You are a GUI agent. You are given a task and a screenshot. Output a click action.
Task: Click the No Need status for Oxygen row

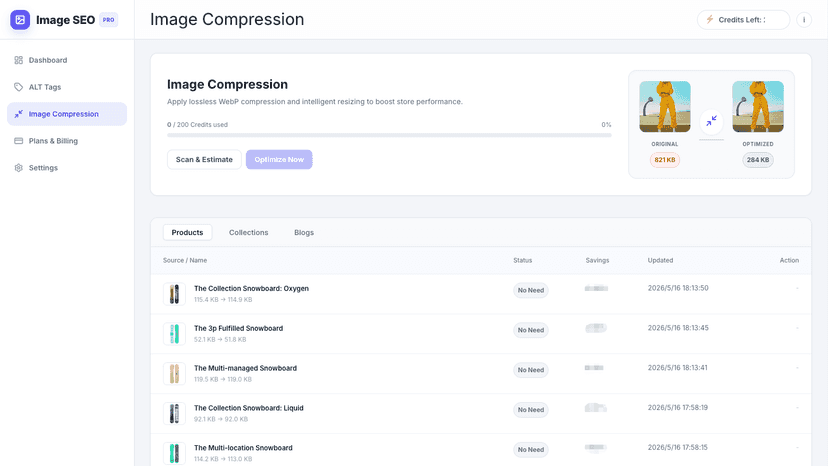[x=531, y=291]
